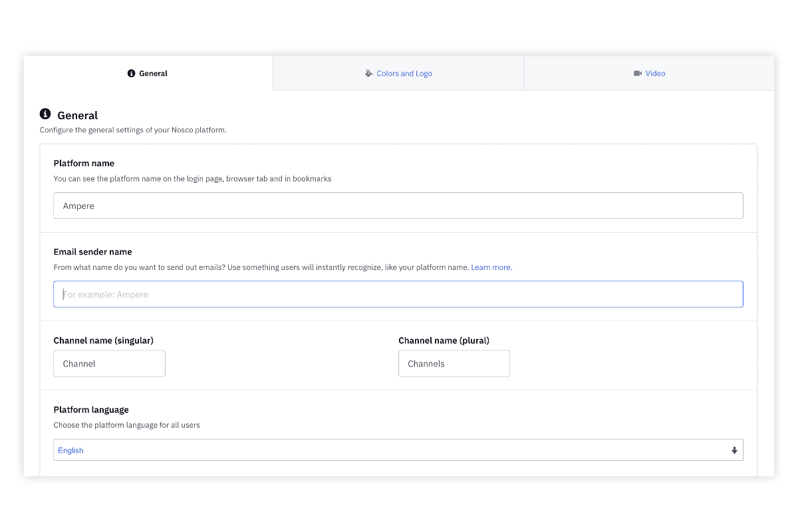
Task: Go to the Video tab
Action: (x=655, y=73)
